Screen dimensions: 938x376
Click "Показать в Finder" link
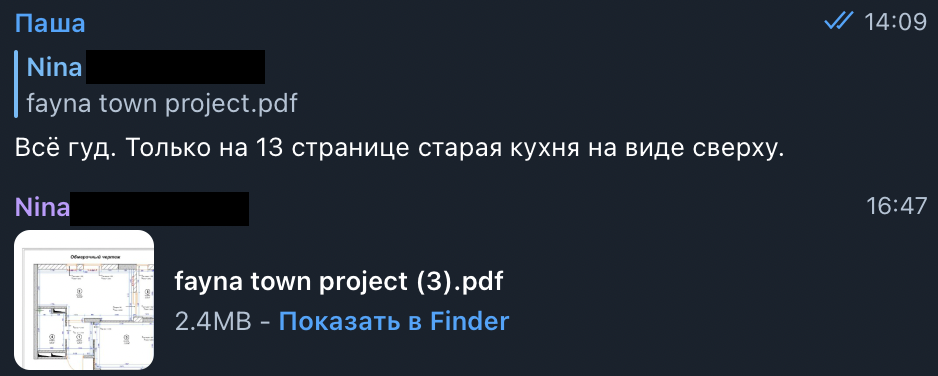394,322
